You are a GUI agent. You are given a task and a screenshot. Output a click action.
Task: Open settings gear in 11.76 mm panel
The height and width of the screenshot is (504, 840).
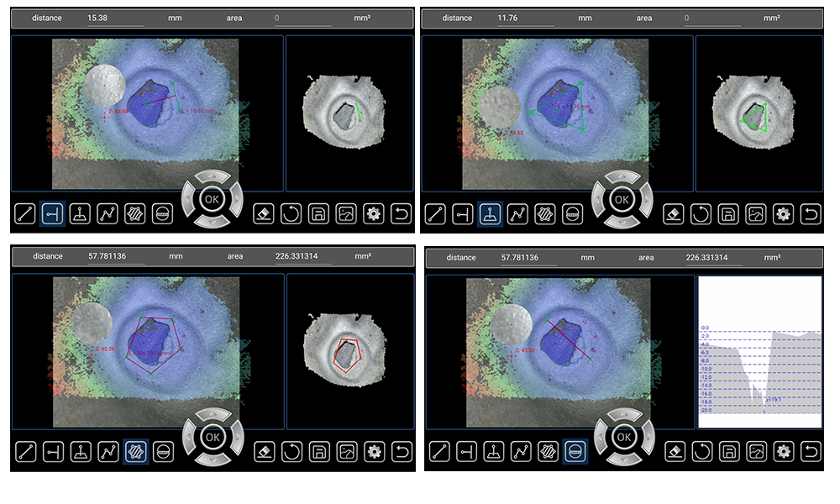coord(784,214)
